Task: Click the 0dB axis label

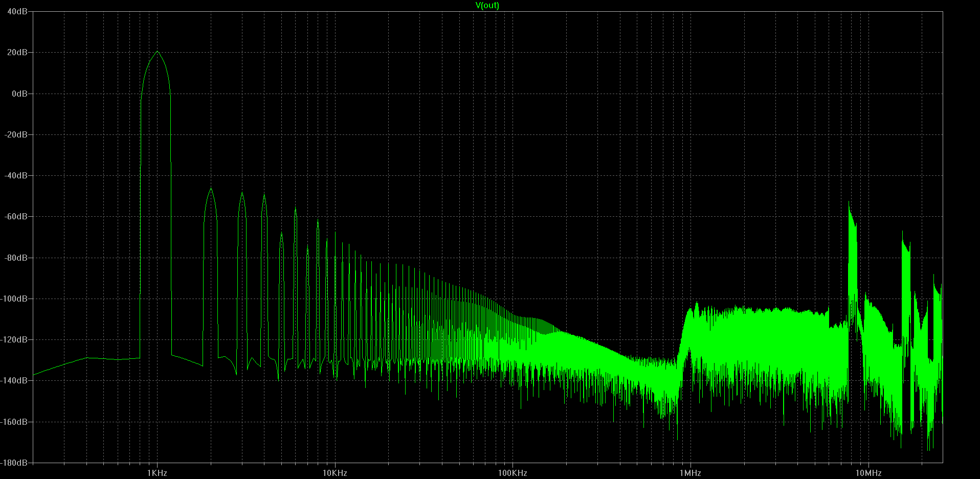Action: coord(19,94)
